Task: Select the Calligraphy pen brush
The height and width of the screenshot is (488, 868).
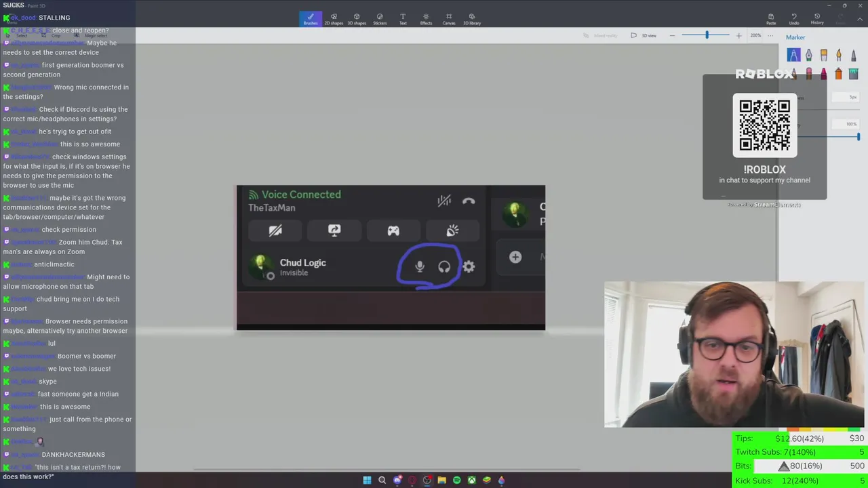Action: pos(809,55)
